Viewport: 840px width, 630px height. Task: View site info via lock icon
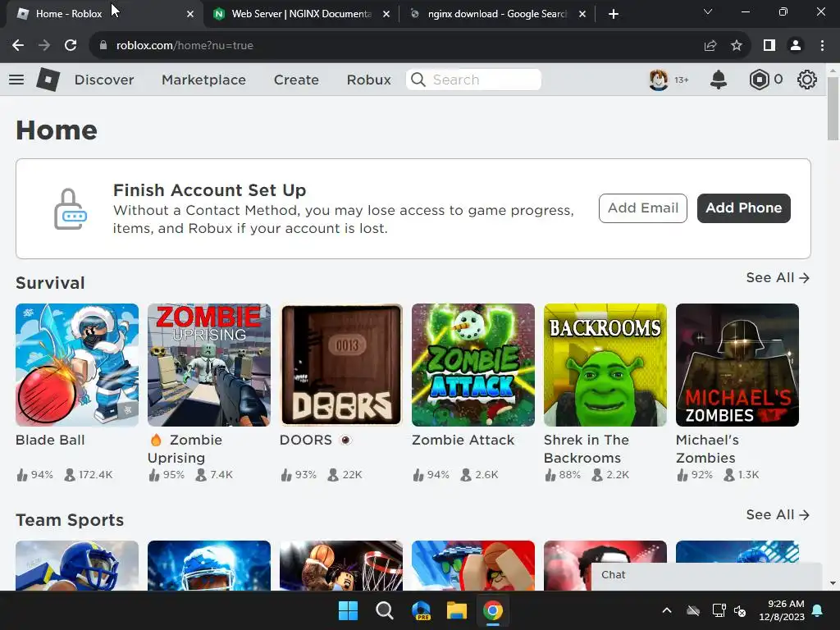tap(103, 46)
